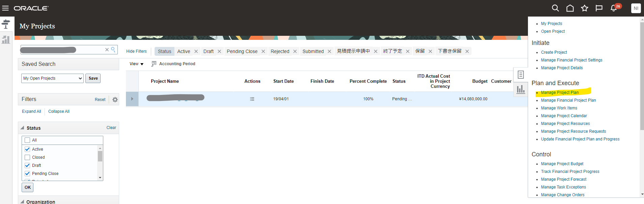Sort by Project Name column header
The height and width of the screenshot is (204, 644).
pos(165,81)
